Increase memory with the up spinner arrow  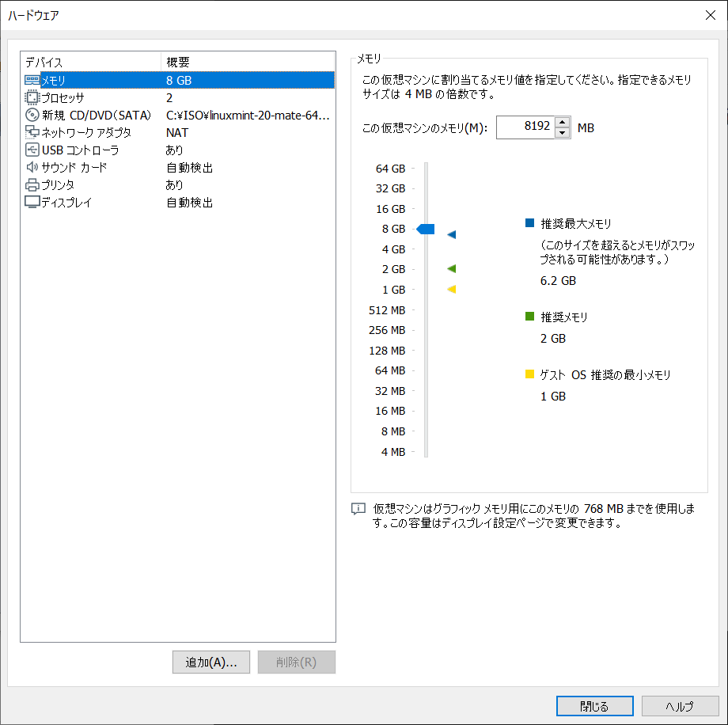point(563,122)
